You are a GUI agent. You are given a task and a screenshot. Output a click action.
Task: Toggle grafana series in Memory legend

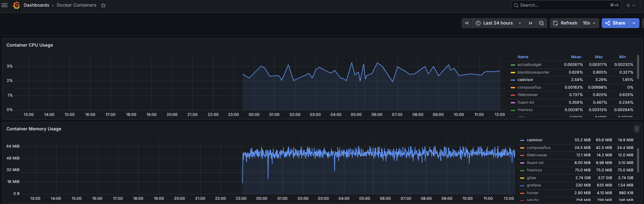coord(534,185)
